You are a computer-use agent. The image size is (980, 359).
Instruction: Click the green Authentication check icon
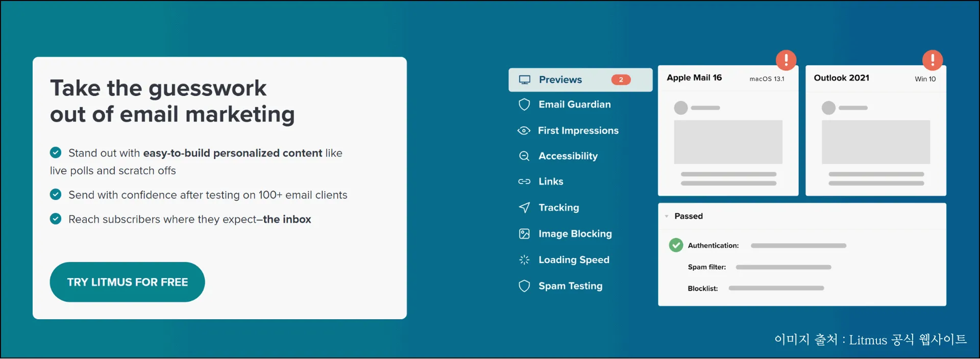pyautogui.click(x=676, y=245)
